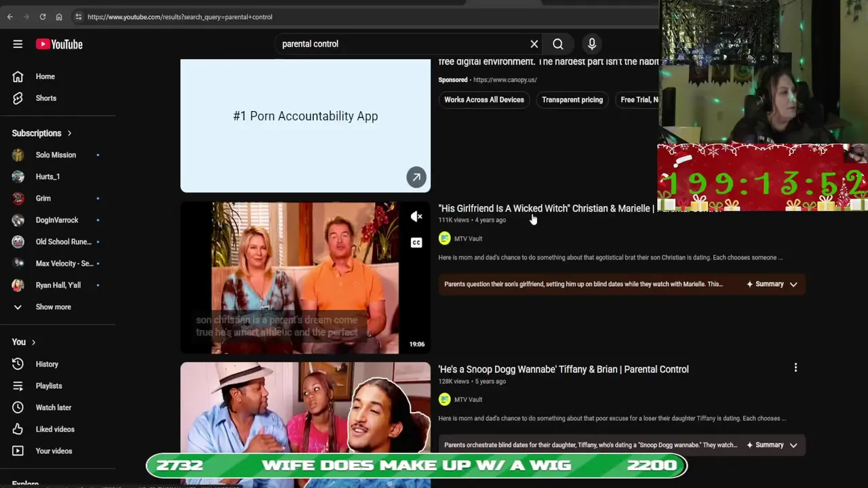Screen dimensions: 868x488
Task: Click the browser back arrow
Action: tap(9, 17)
